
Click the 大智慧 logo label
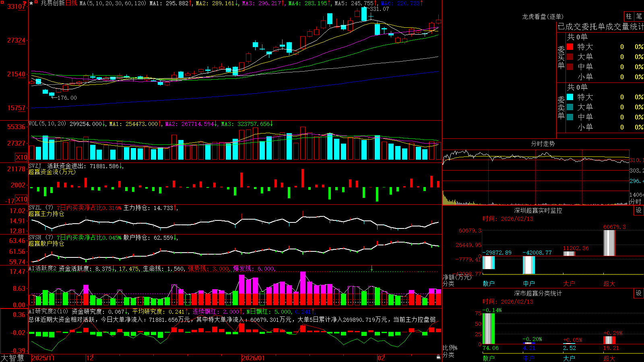12,358
